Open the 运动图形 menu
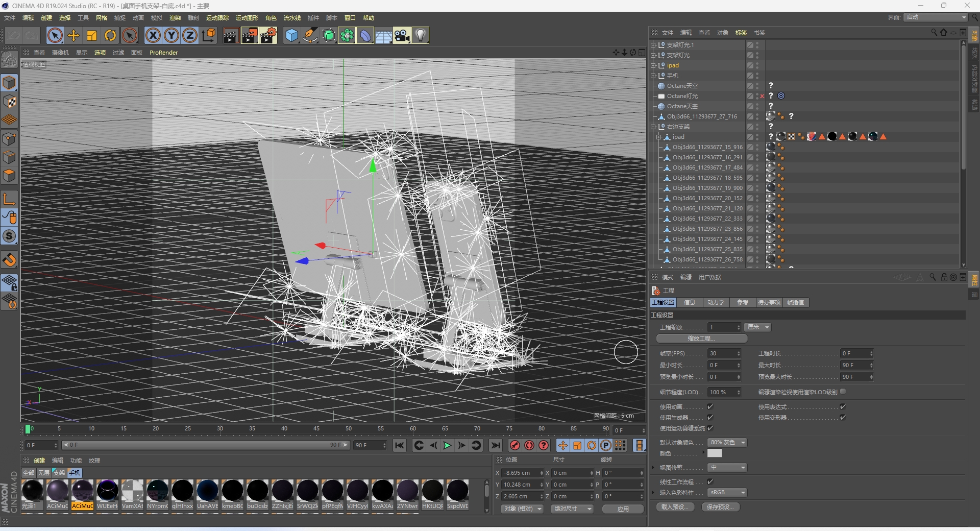Image resolution: width=980 pixels, height=531 pixels. pos(247,18)
